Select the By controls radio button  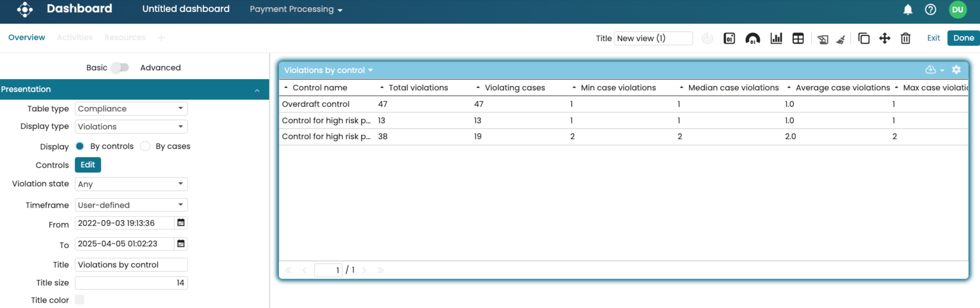pos(80,146)
